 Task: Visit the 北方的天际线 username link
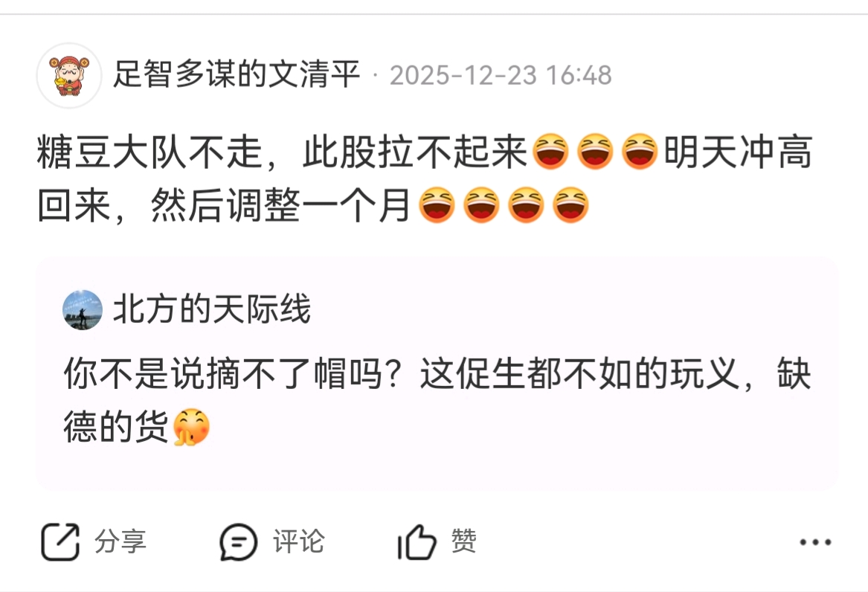click(x=212, y=309)
